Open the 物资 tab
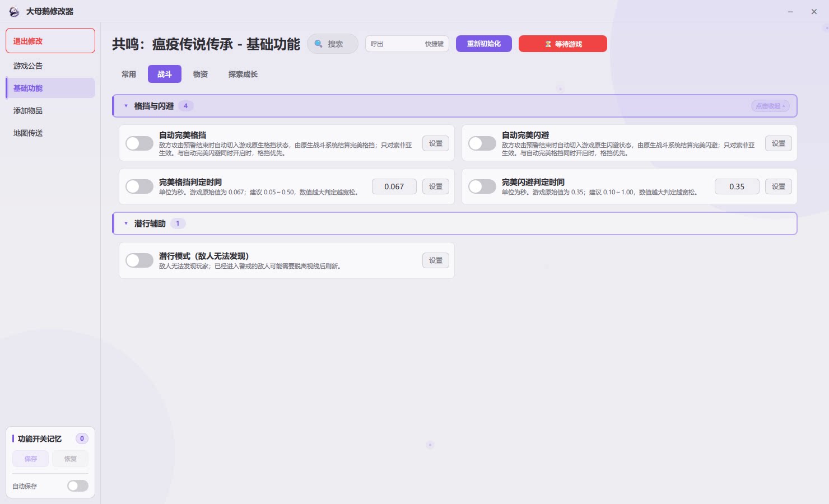The width and height of the screenshot is (829, 504). [x=201, y=74]
